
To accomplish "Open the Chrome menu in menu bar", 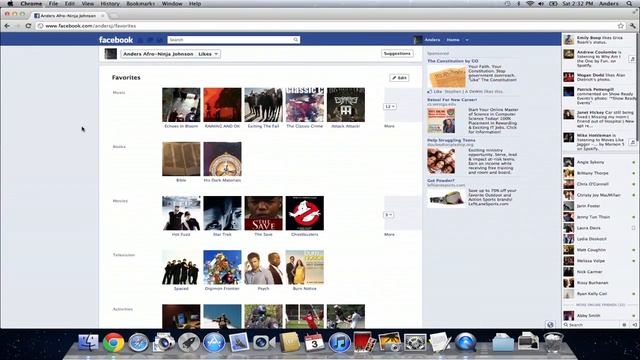I will click(31, 4).
